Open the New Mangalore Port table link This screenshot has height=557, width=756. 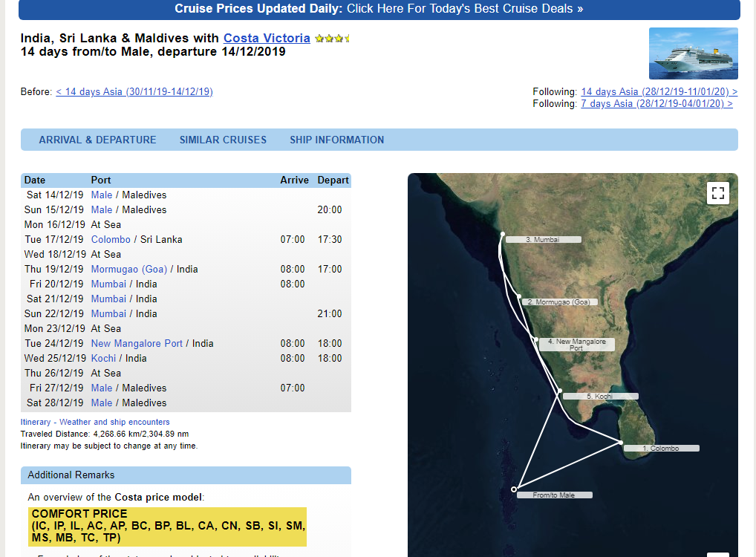tap(137, 343)
